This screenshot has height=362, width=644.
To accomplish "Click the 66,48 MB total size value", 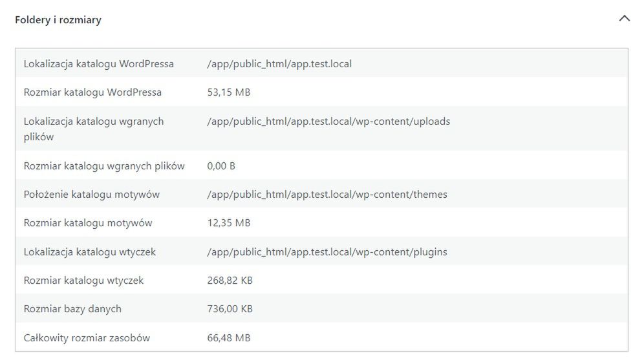I will coord(229,338).
